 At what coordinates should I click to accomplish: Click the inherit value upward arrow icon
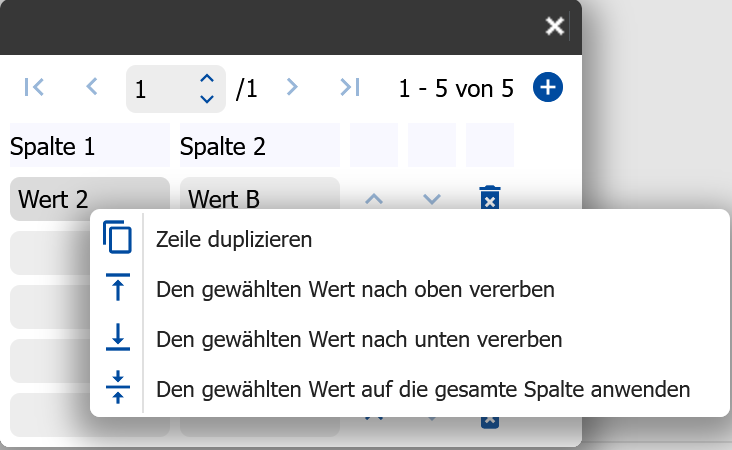tap(118, 289)
